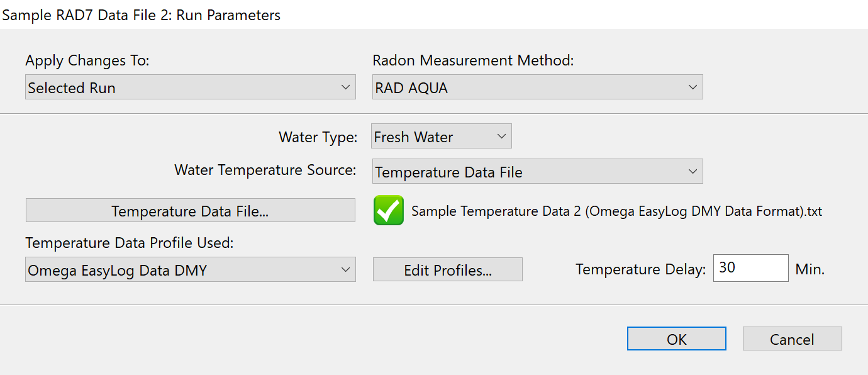Open the Apply Changes To dropdown
The height and width of the screenshot is (375, 868).
click(x=190, y=87)
